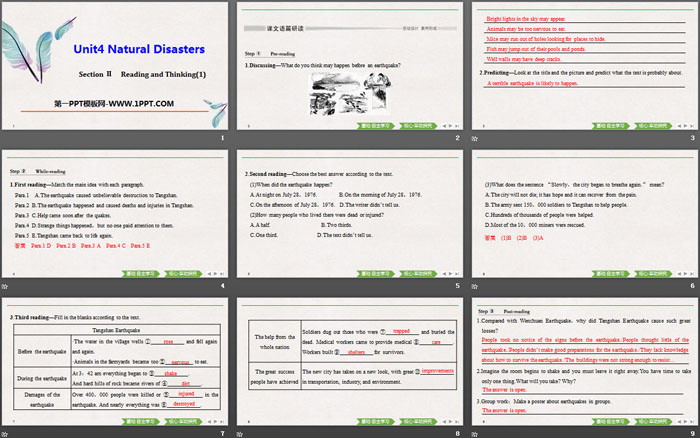Click the next-arrow icon on slide 3

685,126
